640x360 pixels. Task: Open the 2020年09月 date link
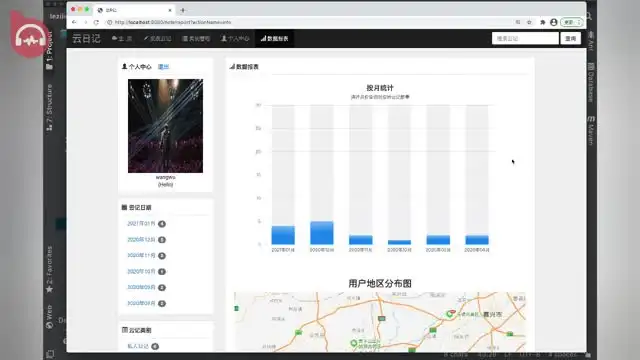pyautogui.click(x=141, y=287)
